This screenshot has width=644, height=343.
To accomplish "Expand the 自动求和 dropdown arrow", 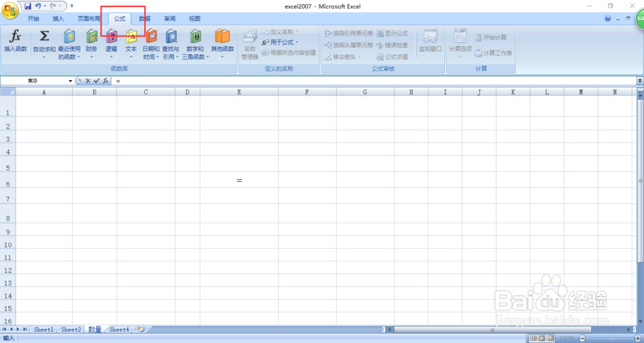I will pyautogui.click(x=44, y=57).
